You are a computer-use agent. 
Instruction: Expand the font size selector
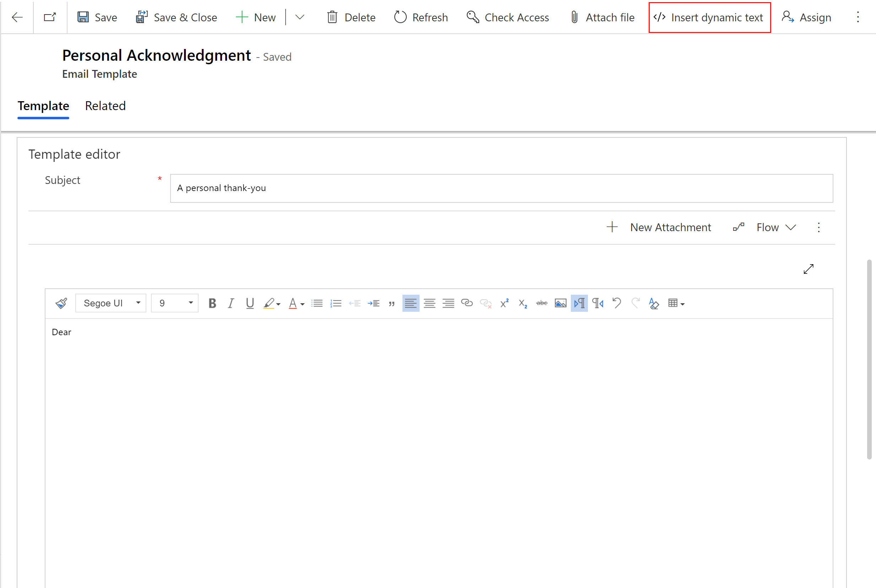pyautogui.click(x=190, y=303)
